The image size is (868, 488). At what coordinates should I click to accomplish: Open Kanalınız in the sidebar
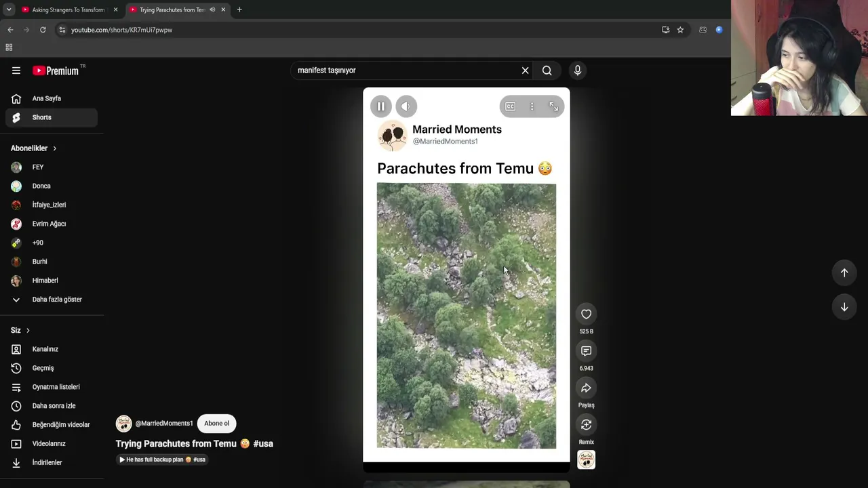pyautogui.click(x=52, y=349)
